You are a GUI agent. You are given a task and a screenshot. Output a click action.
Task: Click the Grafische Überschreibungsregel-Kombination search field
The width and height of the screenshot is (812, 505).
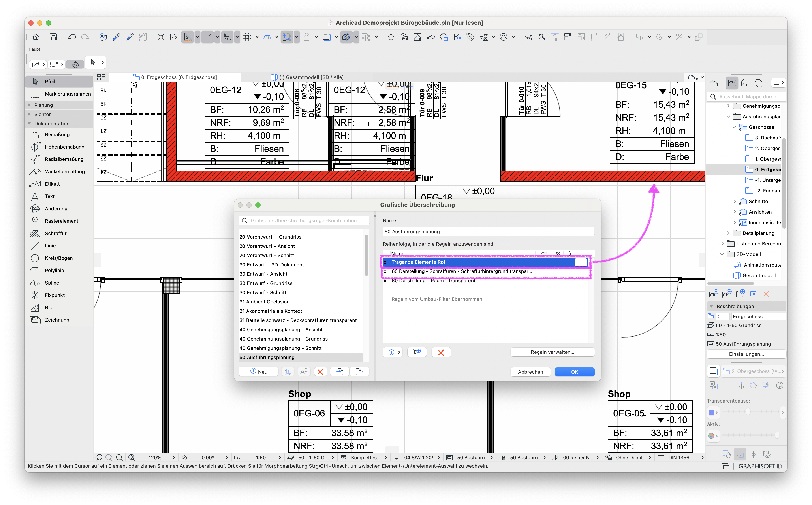(x=304, y=221)
